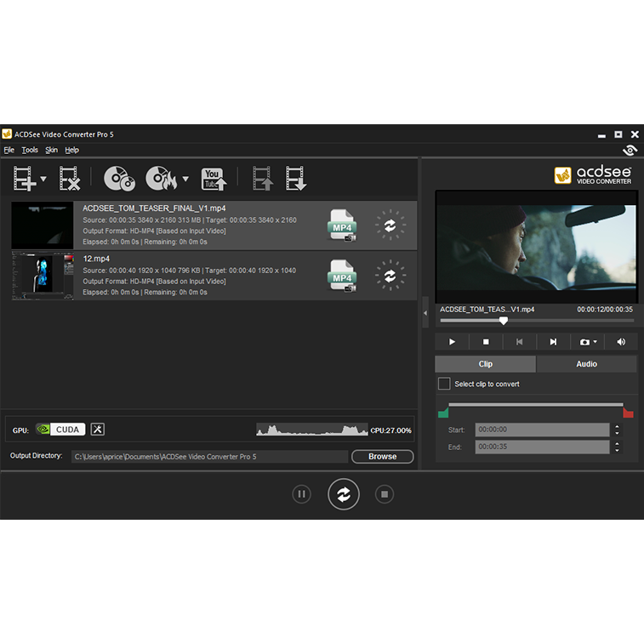
Task: Start conversion with the large center convert button
Action: coord(344,494)
